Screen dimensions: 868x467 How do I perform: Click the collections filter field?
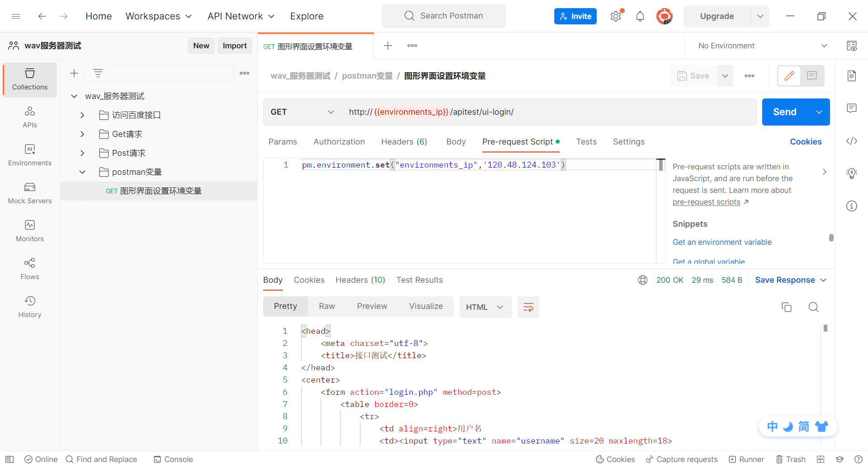pyautogui.click(x=159, y=73)
